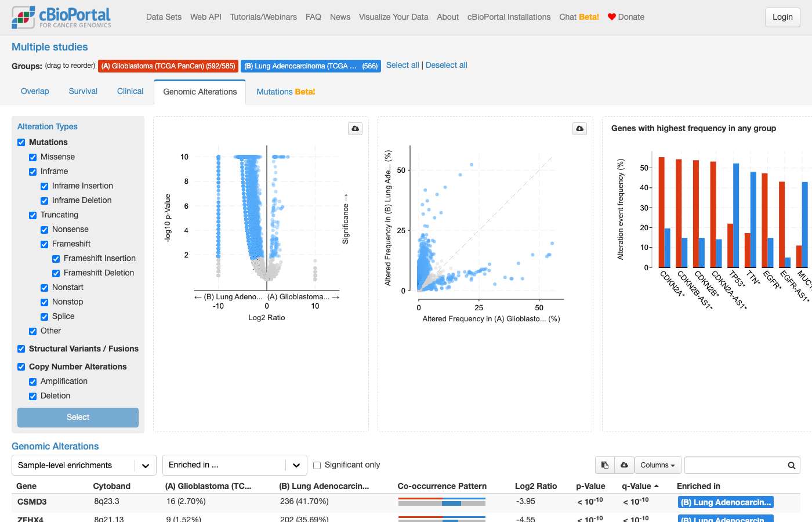Click the cBioPortal logo
The height and width of the screenshot is (522, 812).
[x=61, y=17]
